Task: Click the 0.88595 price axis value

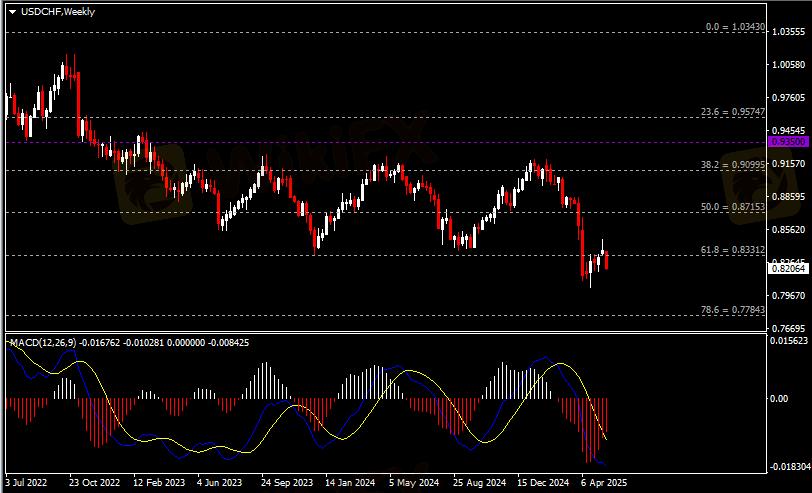Action: tap(788, 196)
